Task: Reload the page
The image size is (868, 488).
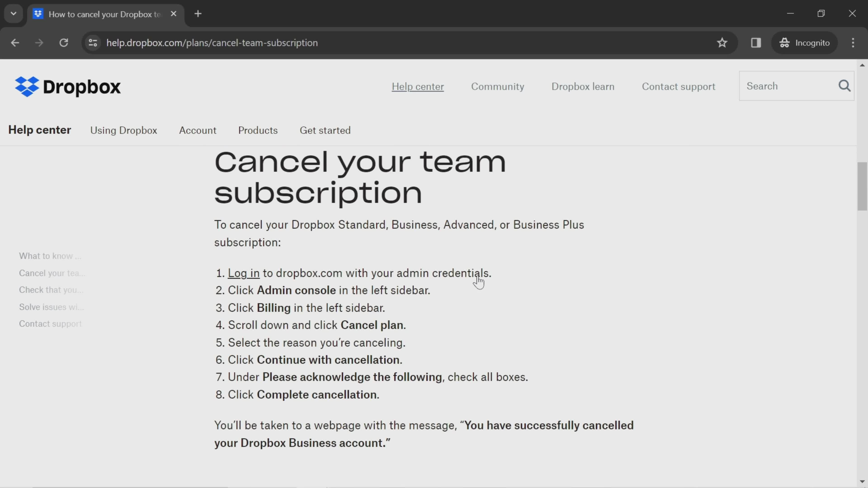Action: [x=64, y=43]
